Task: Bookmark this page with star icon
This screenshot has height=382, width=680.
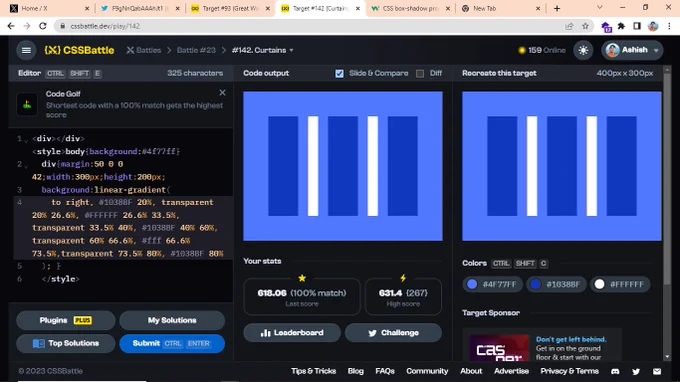Action: coord(585,26)
